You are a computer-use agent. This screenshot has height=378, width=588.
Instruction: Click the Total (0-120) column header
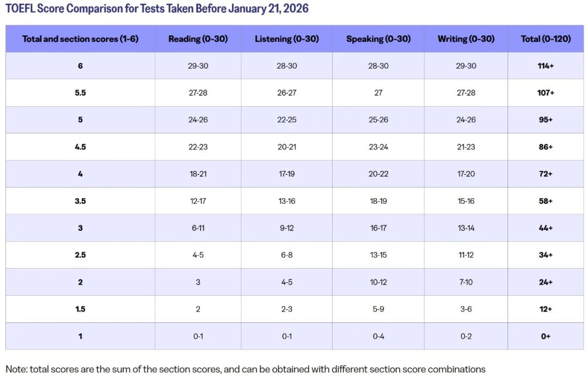[x=546, y=39]
